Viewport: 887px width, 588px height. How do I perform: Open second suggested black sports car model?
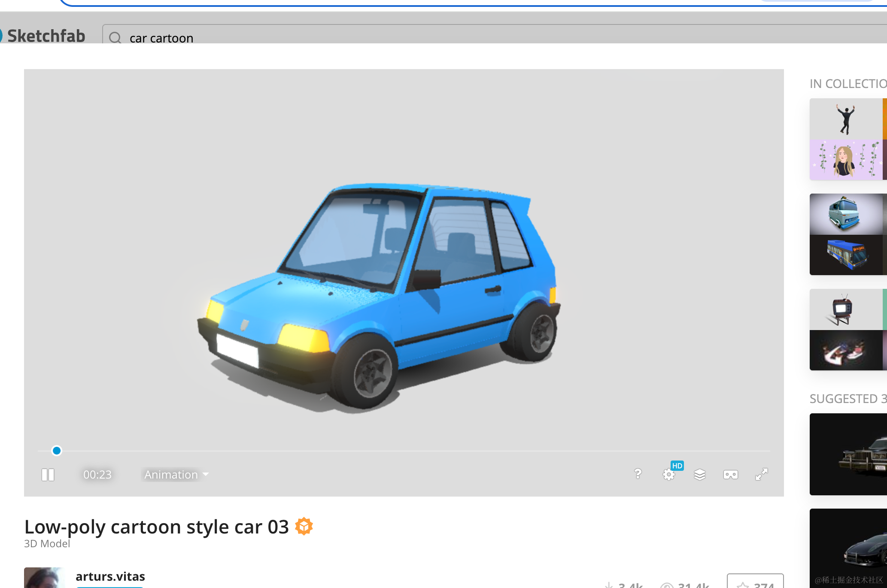(x=848, y=549)
